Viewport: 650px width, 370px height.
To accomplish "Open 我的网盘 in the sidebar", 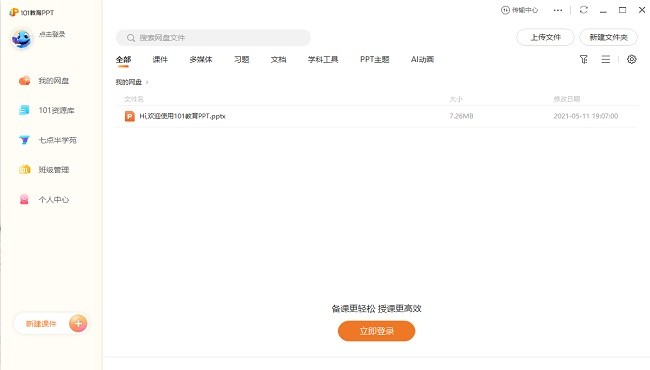I will point(44,80).
